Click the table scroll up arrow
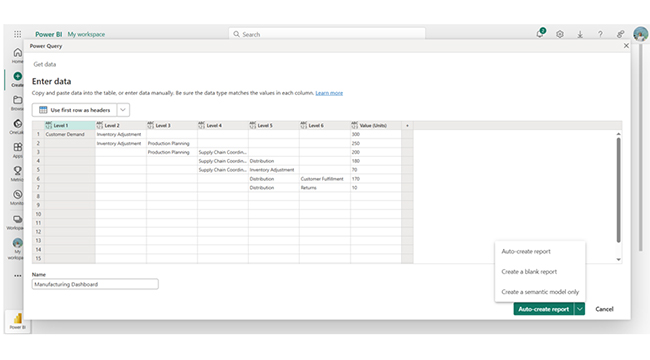Screen dimensions: 650x360 tap(618, 134)
